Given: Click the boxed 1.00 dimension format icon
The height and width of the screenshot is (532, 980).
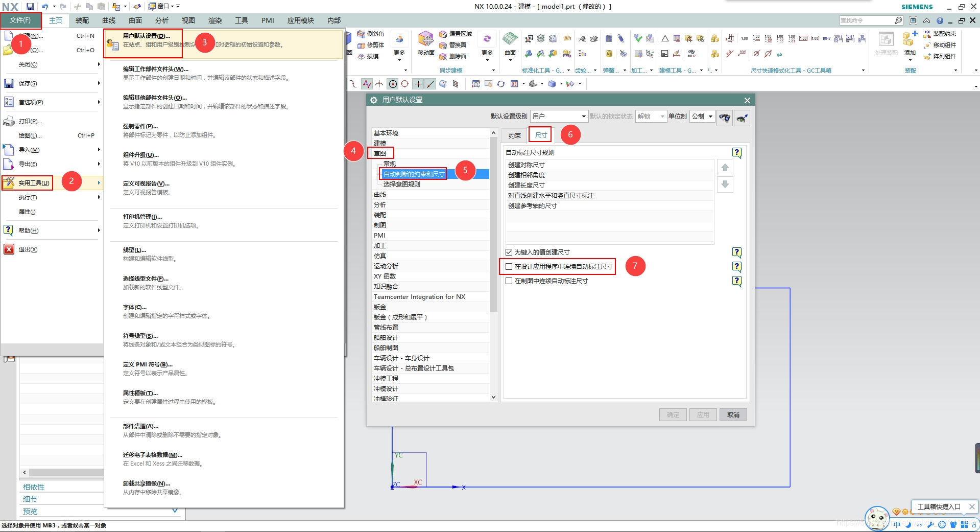Looking at the screenshot, I should click(803, 38).
